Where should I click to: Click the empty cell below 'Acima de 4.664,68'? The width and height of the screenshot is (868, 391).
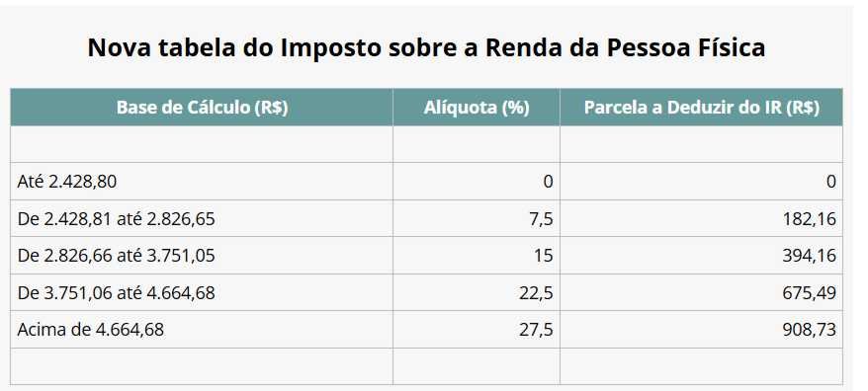click(202, 366)
